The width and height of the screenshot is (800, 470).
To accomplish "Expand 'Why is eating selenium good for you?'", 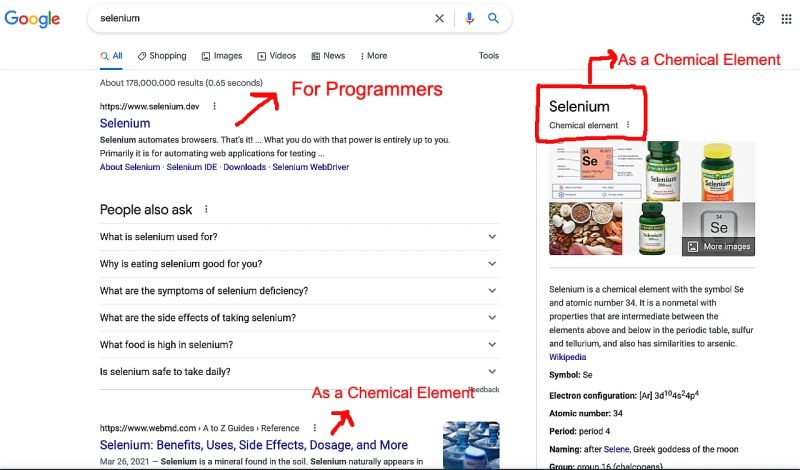I will pyautogui.click(x=299, y=264).
